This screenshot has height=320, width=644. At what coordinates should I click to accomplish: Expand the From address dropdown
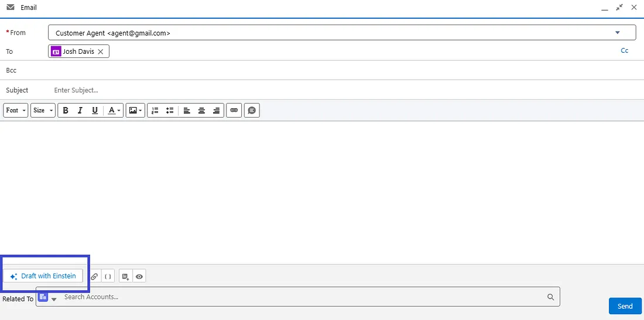pyautogui.click(x=617, y=33)
